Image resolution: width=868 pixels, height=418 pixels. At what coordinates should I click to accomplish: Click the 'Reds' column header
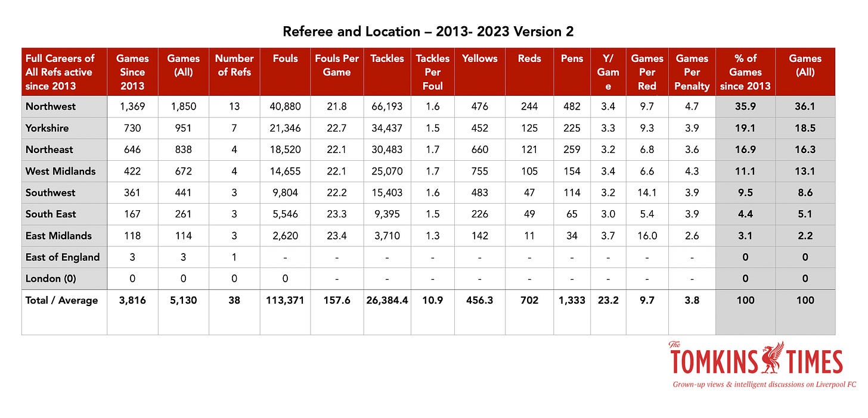tap(529, 72)
